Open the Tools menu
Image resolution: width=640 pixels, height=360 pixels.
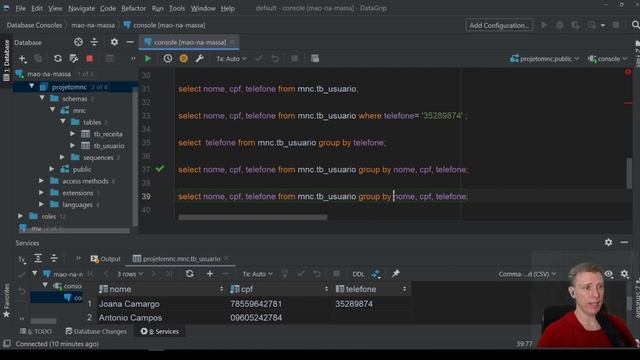pos(177,8)
